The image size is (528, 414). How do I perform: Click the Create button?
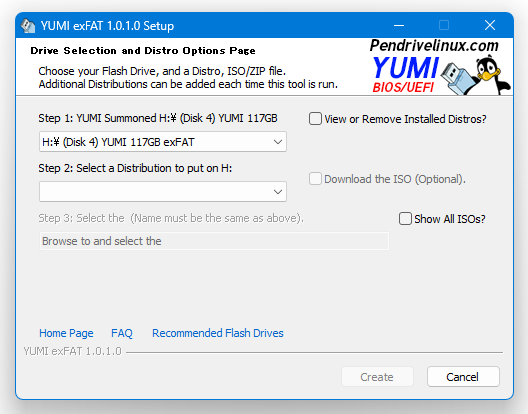(x=377, y=377)
